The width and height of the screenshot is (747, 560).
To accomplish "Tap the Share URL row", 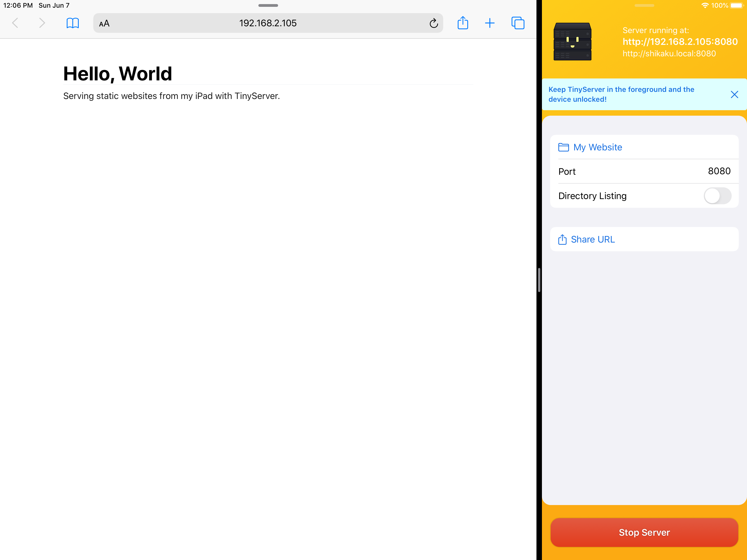I will (592, 240).
